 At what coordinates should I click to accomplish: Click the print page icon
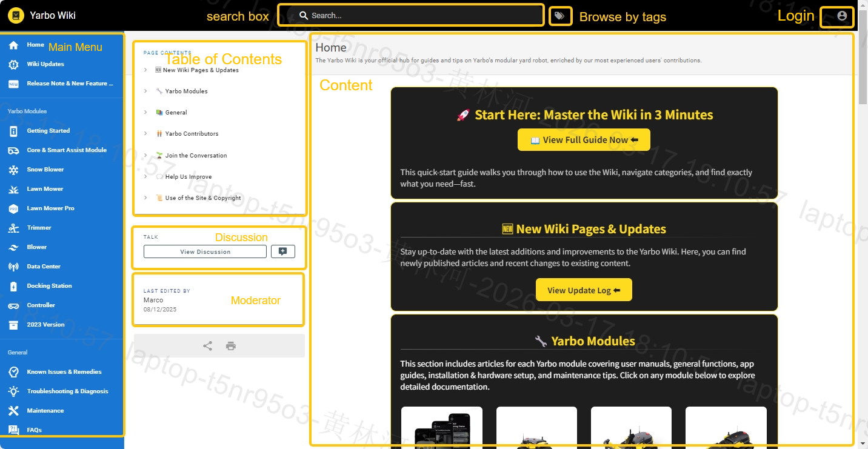tap(231, 346)
